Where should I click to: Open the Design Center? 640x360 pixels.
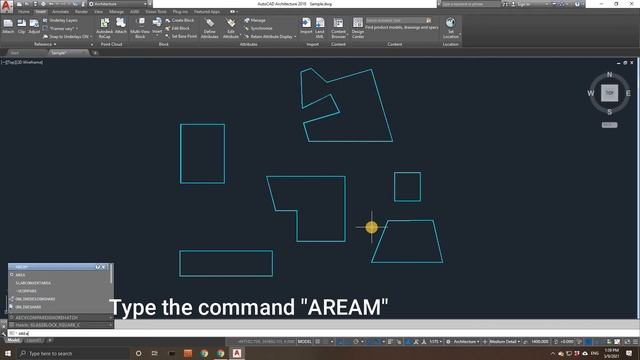(x=358, y=28)
